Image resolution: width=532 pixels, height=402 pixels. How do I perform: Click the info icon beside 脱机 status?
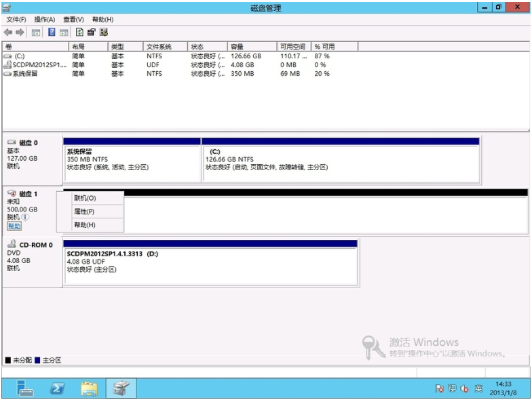pos(26,217)
